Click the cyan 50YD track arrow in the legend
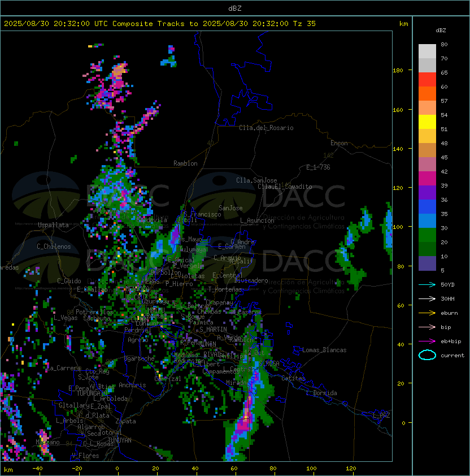The height and width of the screenshot is (476, 470). click(427, 285)
